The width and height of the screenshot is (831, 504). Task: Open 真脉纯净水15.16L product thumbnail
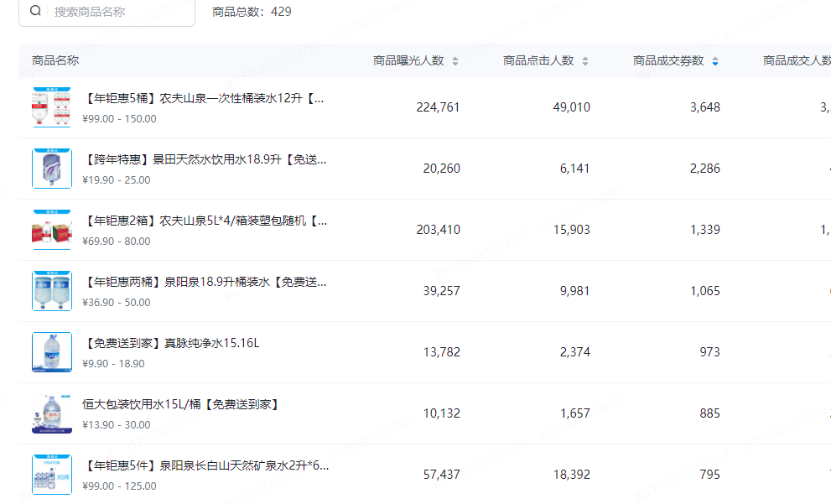point(52,352)
